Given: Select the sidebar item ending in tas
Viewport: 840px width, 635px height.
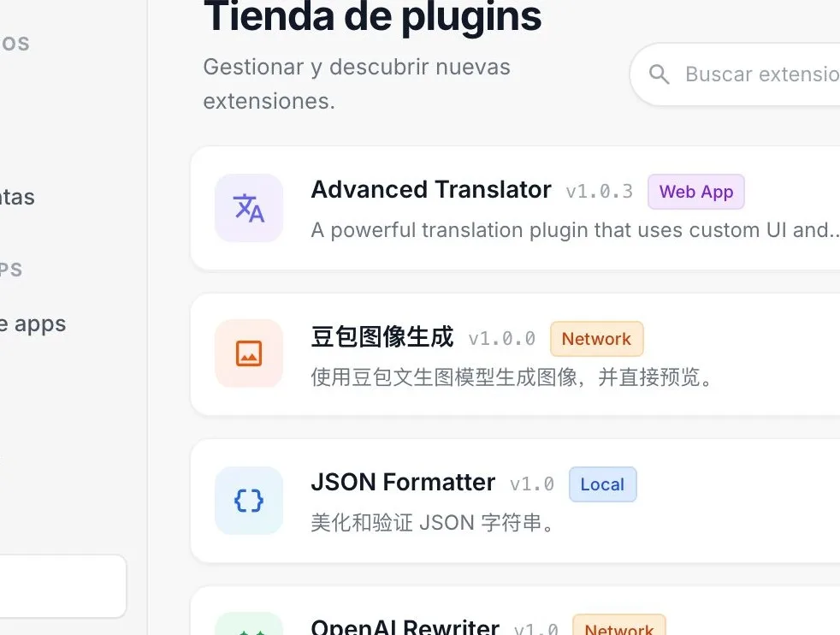Looking at the screenshot, I should [17, 197].
